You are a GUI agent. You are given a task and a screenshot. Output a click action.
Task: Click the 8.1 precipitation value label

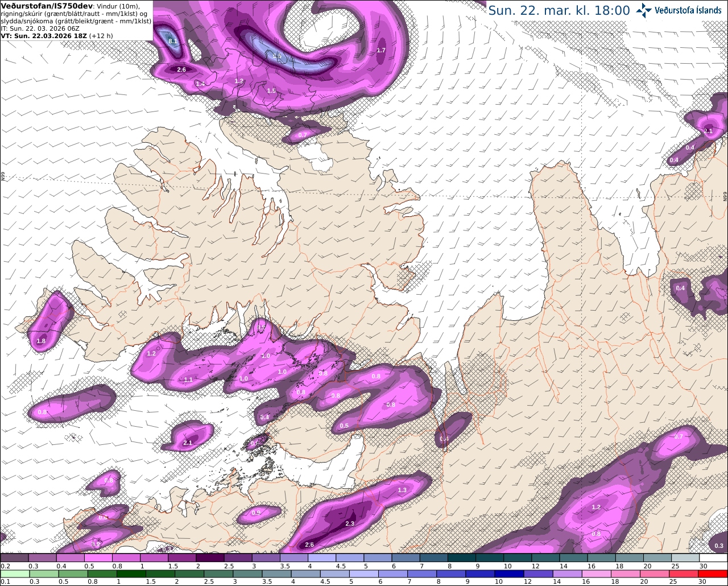coord(173,41)
